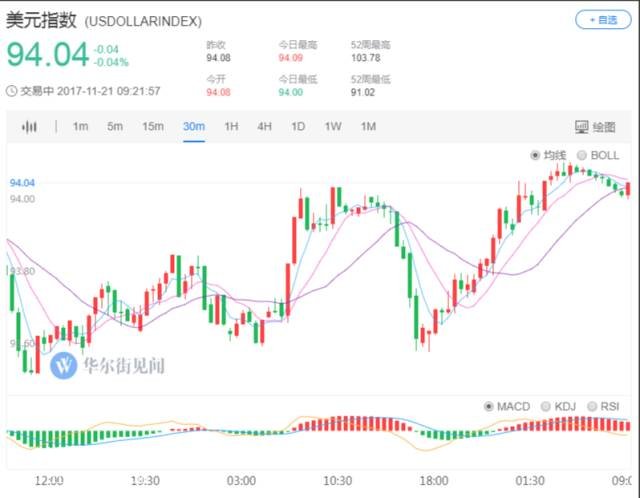Screen dimensions: 640x498
Task: Click the 10:30 time axis label
Action: [338, 481]
